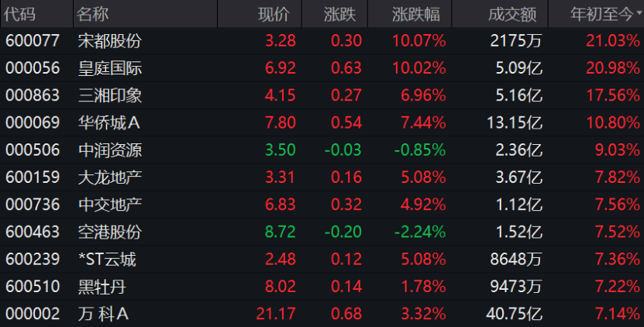The width and height of the screenshot is (644, 327).
Task: Open 三湘印象 stock details
Action: coord(110,95)
